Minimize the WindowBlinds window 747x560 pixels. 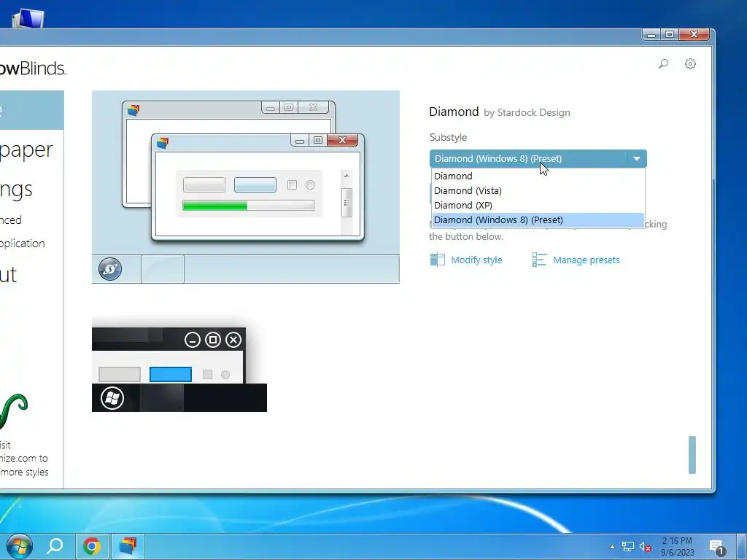click(651, 34)
